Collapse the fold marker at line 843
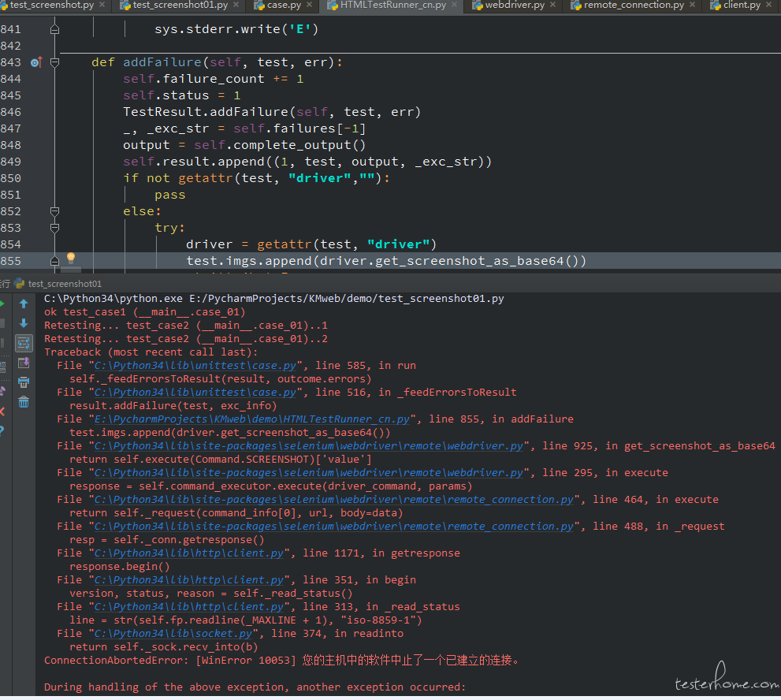 coord(55,62)
